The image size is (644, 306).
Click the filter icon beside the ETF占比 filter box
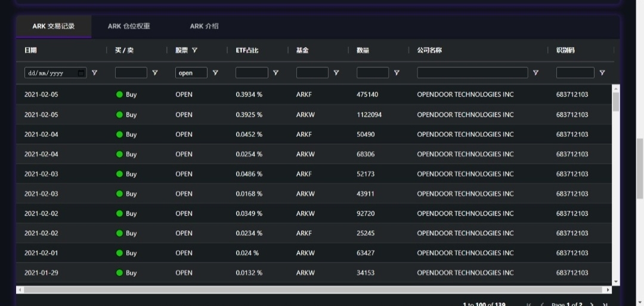pos(275,73)
